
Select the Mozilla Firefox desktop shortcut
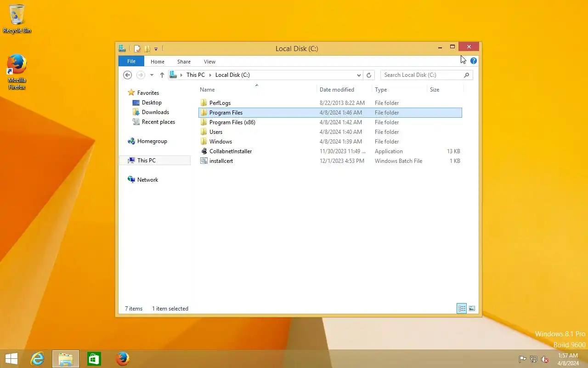pos(17,72)
